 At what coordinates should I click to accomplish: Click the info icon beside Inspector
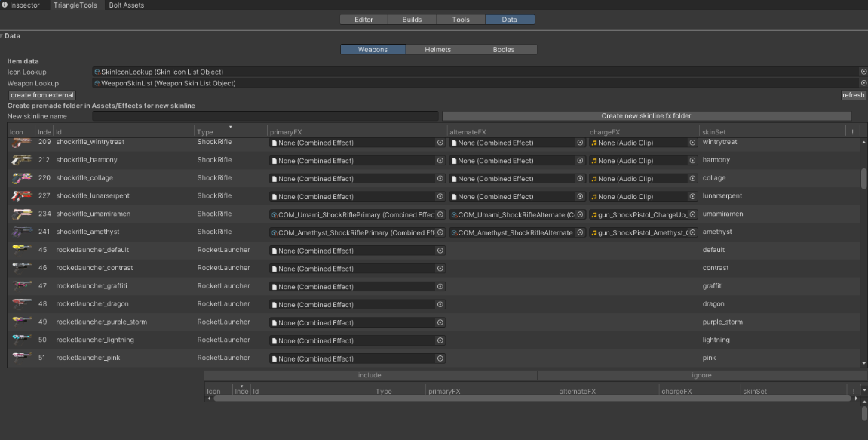click(x=6, y=5)
